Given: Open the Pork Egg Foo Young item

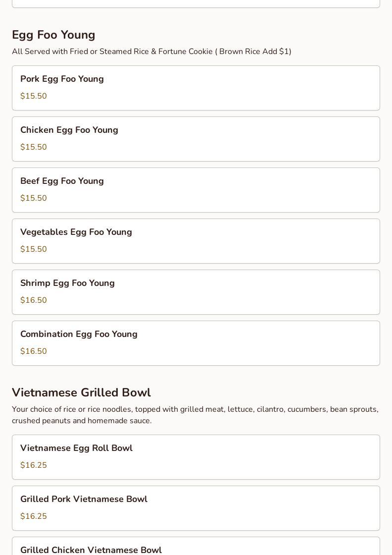Looking at the screenshot, I should click(x=196, y=88).
